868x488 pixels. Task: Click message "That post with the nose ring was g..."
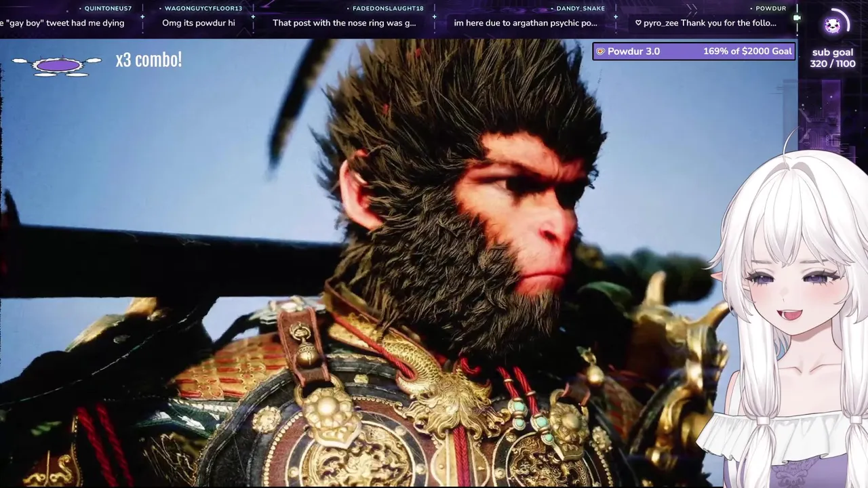point(344,23)
